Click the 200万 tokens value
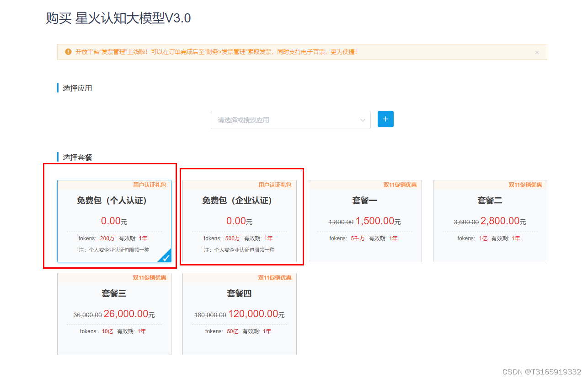588x379 pixels. click(x=107, y=238)
